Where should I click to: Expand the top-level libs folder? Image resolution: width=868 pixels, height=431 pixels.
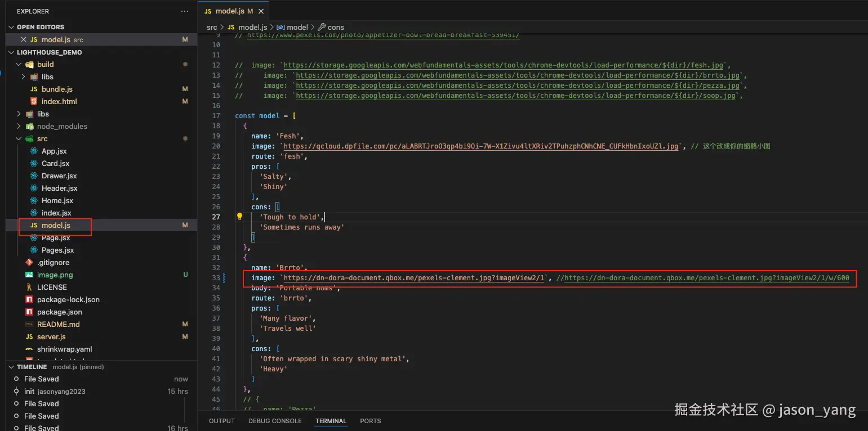(19, 114)
